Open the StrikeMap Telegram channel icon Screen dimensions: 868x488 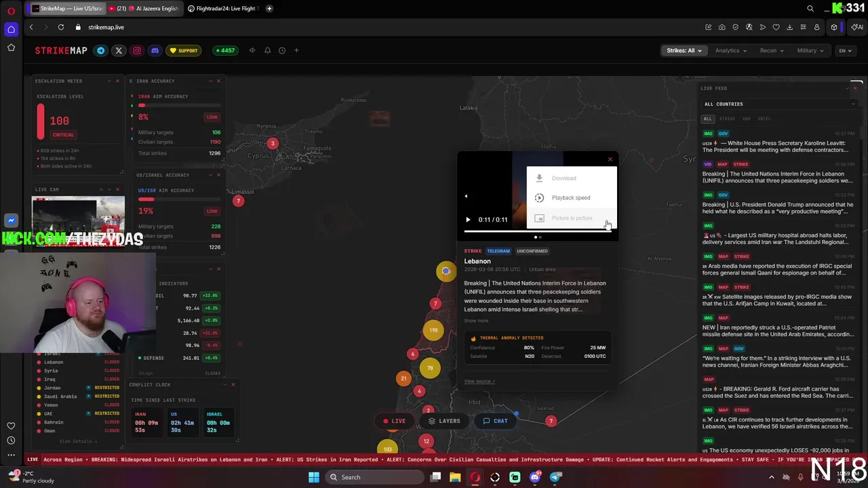point(101,50)
